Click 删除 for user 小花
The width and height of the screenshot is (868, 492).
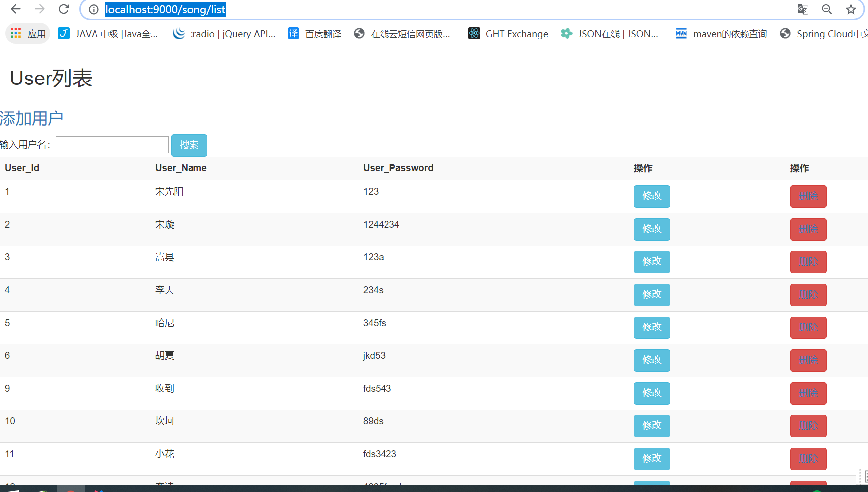click(808, 459)
